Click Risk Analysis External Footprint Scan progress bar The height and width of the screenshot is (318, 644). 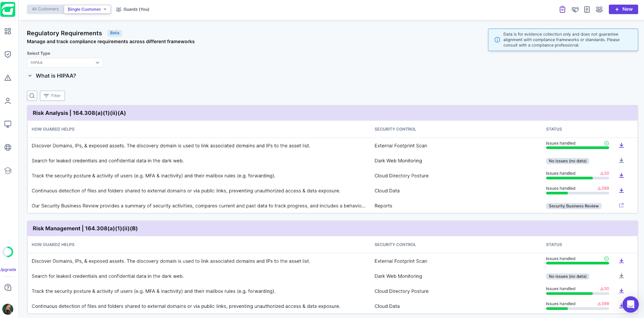click(577, 148)
